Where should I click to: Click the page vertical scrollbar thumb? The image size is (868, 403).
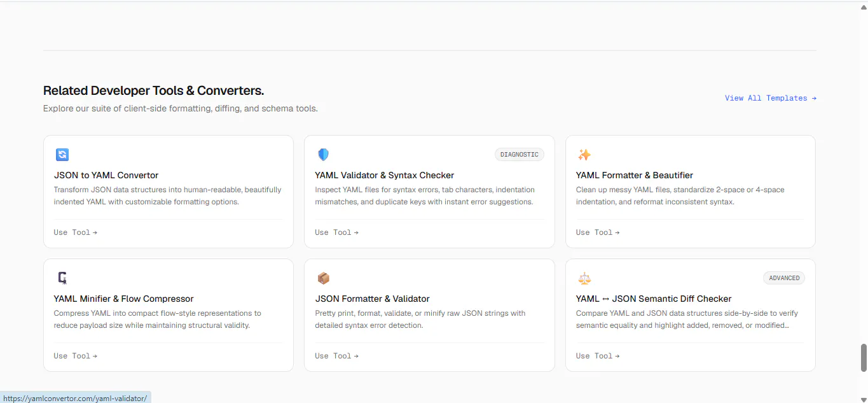(864, 357)
